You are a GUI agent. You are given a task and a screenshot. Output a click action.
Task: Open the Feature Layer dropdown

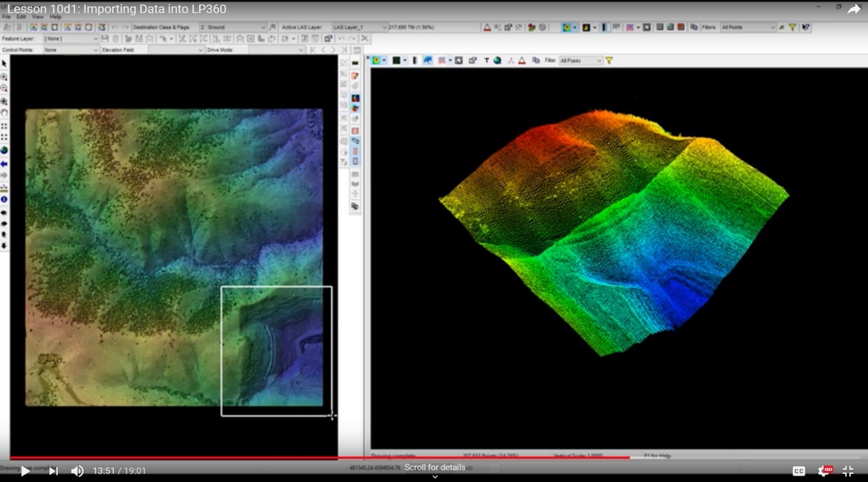[71, 39]
